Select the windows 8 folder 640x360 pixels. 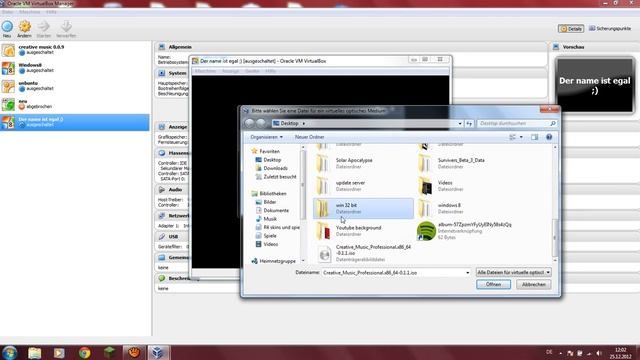(465, 208)
